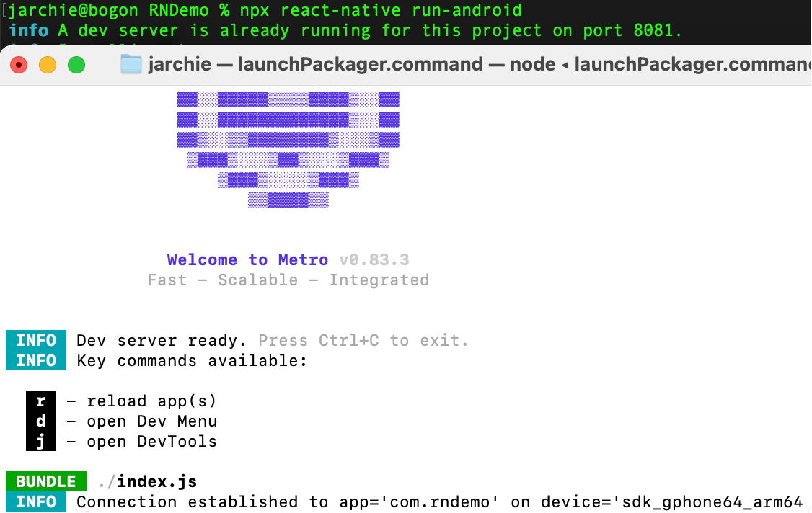812x513 pixels.
Task: Click the INFO badge beside 'Key commands available'
Action: click(x=36, y=360)
